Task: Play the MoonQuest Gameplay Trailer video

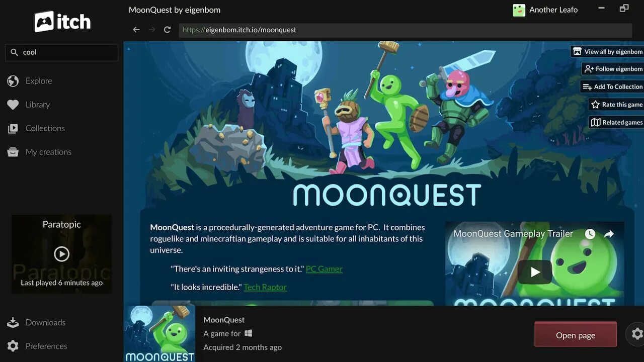Action: [535, 272]
